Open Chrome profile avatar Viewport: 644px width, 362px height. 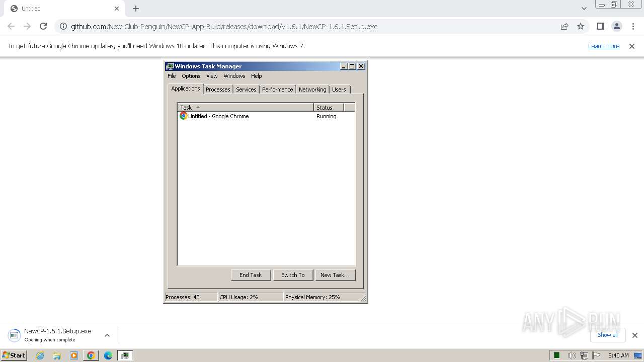tap(616, 26)
